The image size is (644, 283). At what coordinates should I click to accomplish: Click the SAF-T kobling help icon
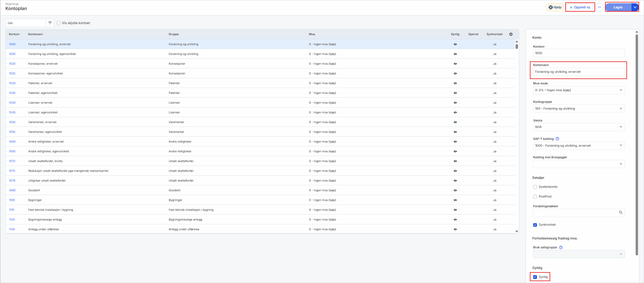click(x=557, y=139)
